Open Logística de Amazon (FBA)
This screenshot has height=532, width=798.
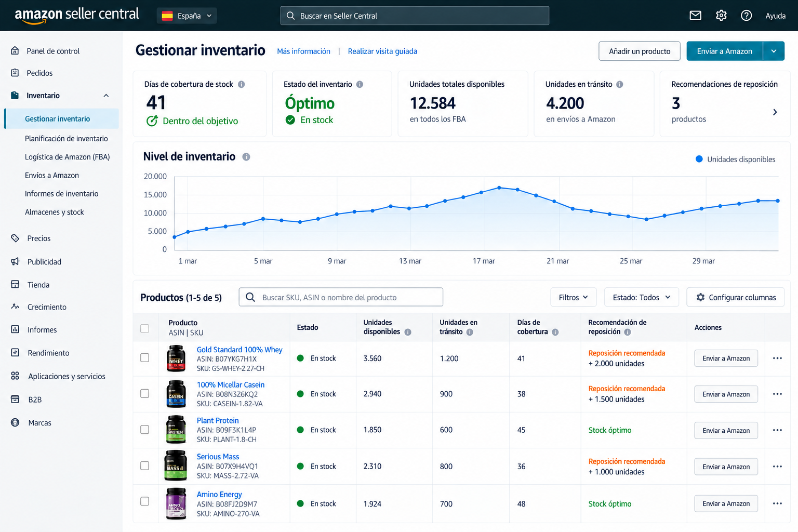tap(68, 157)
